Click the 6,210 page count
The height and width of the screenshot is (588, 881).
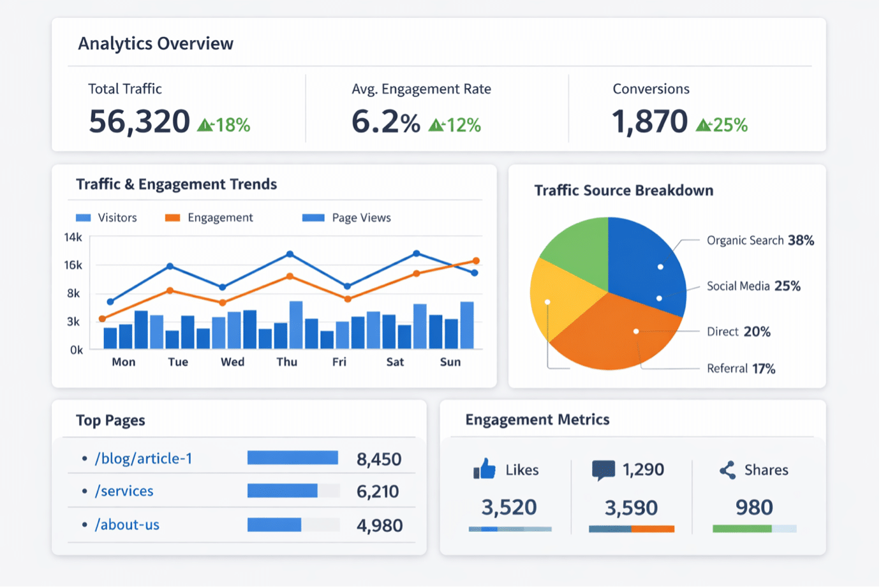click(x=378, y=492)
